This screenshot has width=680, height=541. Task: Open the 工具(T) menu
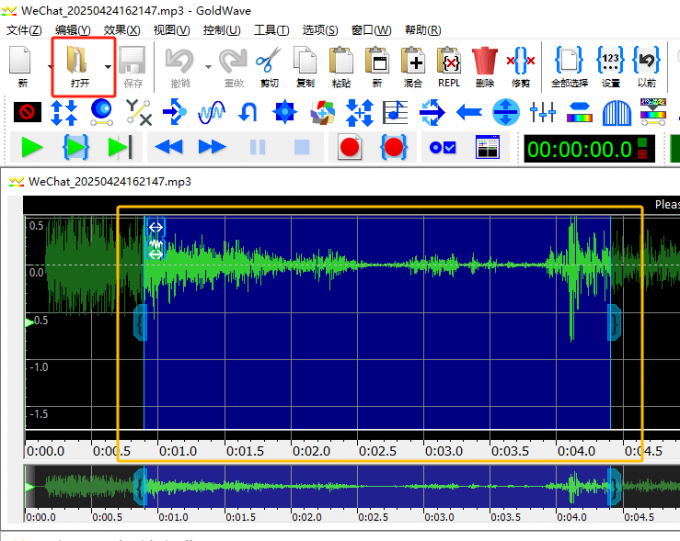[271, 30]
